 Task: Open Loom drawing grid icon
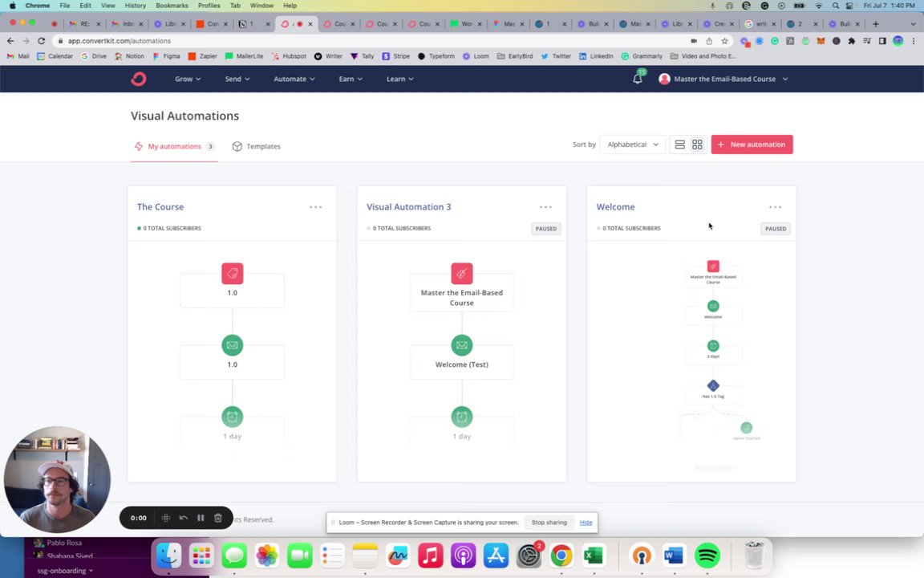(x=166, y=518)
